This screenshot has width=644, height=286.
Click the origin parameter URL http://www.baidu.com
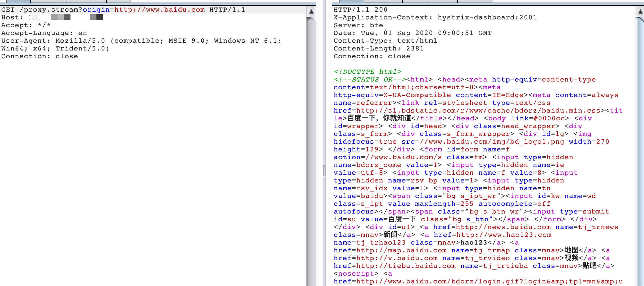(x=160, y=10)
